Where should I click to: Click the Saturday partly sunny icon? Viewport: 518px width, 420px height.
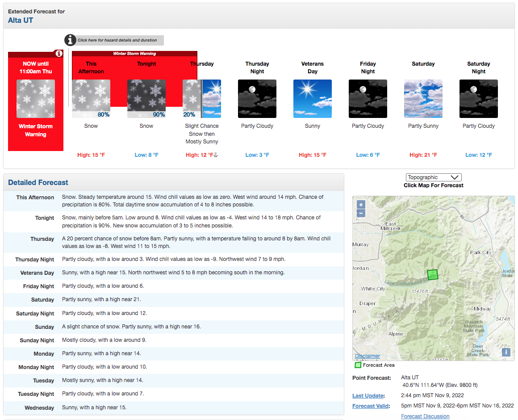pos(423,98)
